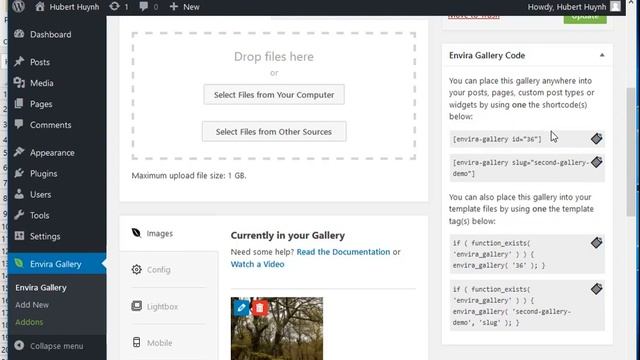This screenshot has height=360, width=640.
Task: Click the user avatar in admin bar
Action: click(x=615, y=6)
